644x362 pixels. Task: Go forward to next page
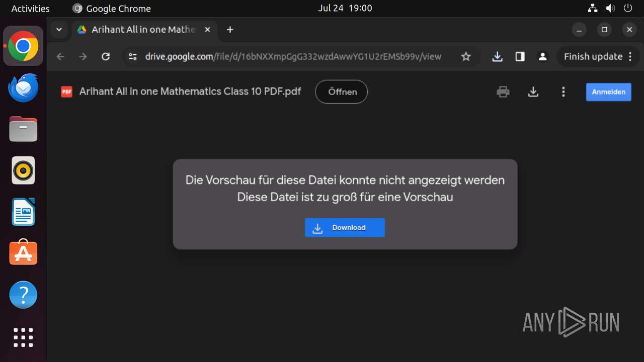pyautogui.click(x=83, y=57)
